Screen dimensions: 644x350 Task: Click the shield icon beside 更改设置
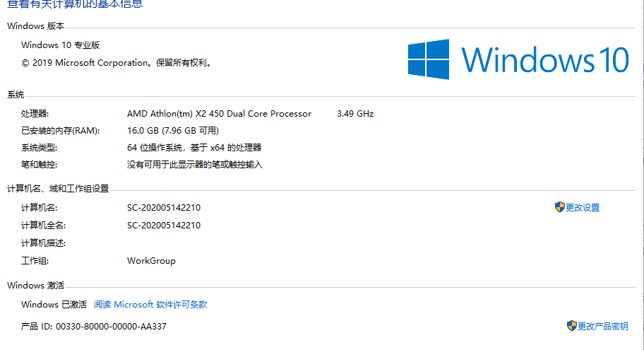[x=559, y=207]
